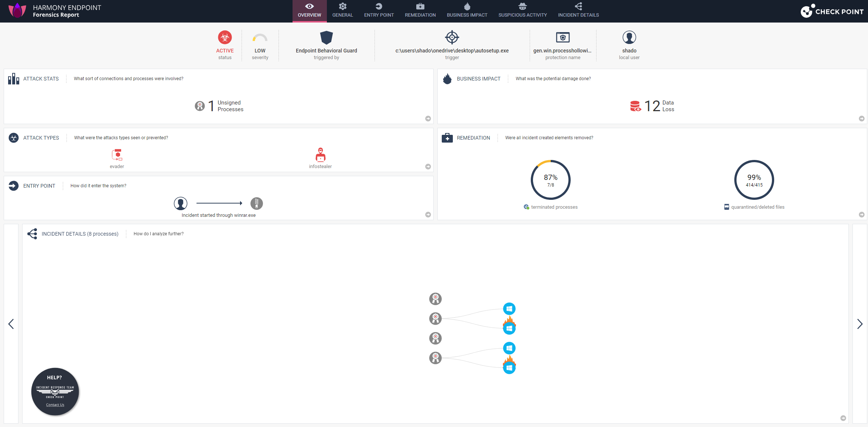Click the Endpoint Behavioral Guard shield icon
Viewport: 868px width, 427px height.
click(326, 37)
